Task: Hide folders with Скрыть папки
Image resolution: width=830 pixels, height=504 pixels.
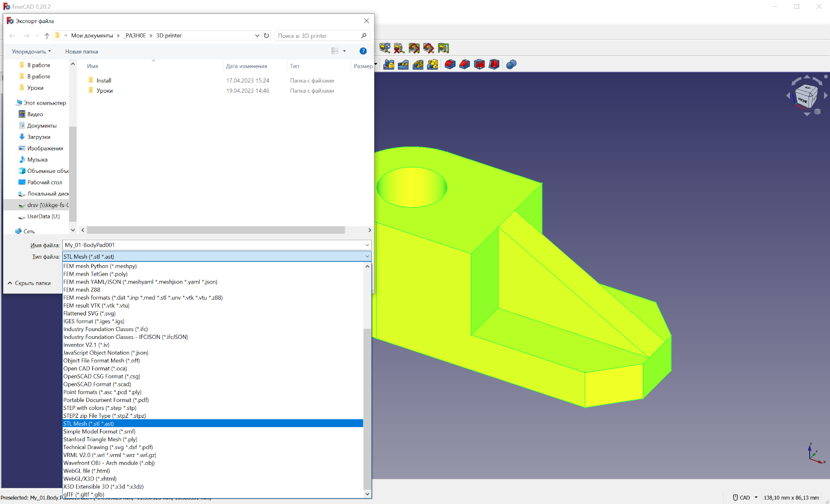Action: [x=29, y=283]
